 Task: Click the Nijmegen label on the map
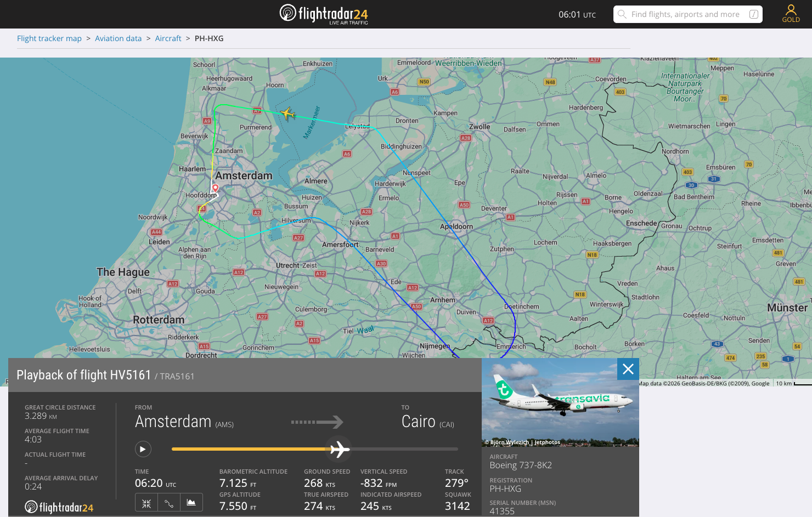pyautogui.click(x=435, y=346)
